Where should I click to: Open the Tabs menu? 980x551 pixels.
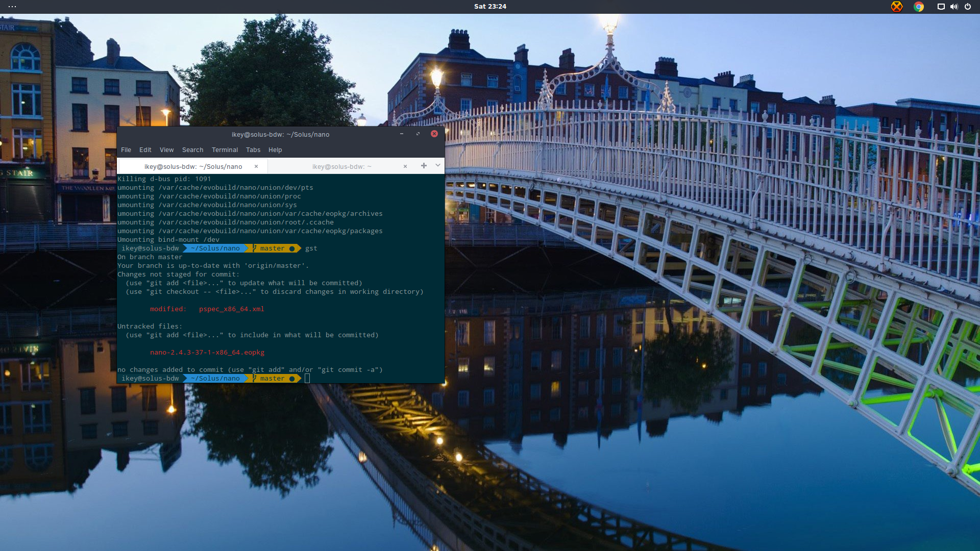click(x=253, y=150)
